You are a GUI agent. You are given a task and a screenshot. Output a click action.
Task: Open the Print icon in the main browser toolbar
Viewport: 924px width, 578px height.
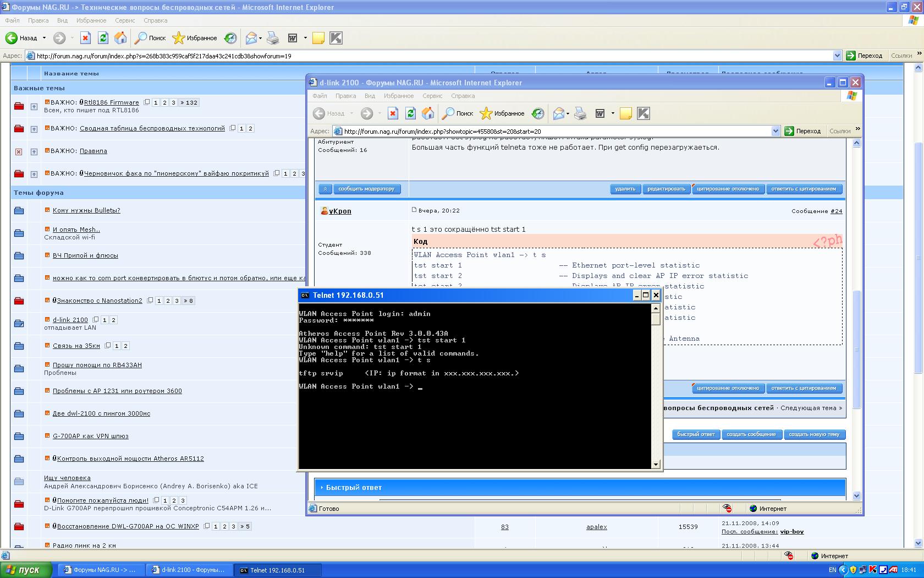273,38
